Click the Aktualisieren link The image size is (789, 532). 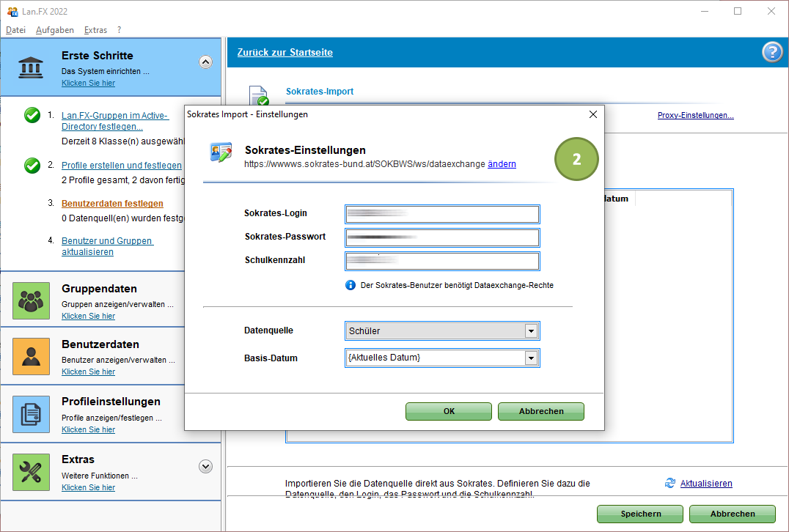tap(706, 483)
